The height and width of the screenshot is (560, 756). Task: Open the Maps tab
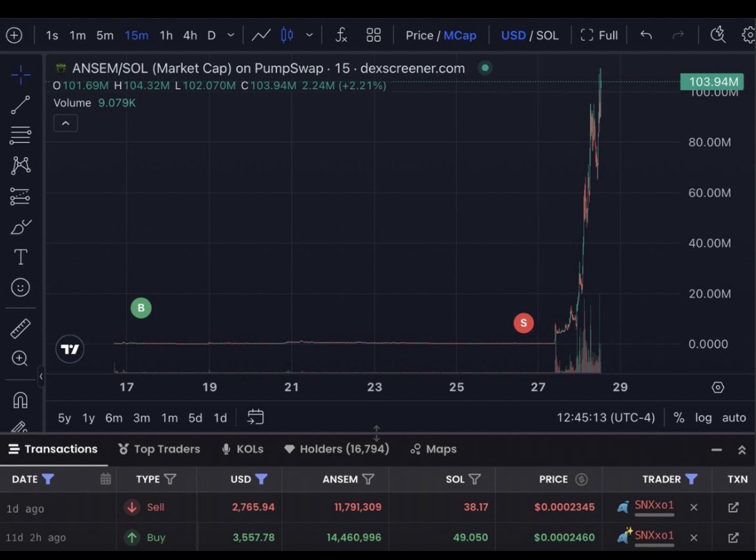pos(434,449)
